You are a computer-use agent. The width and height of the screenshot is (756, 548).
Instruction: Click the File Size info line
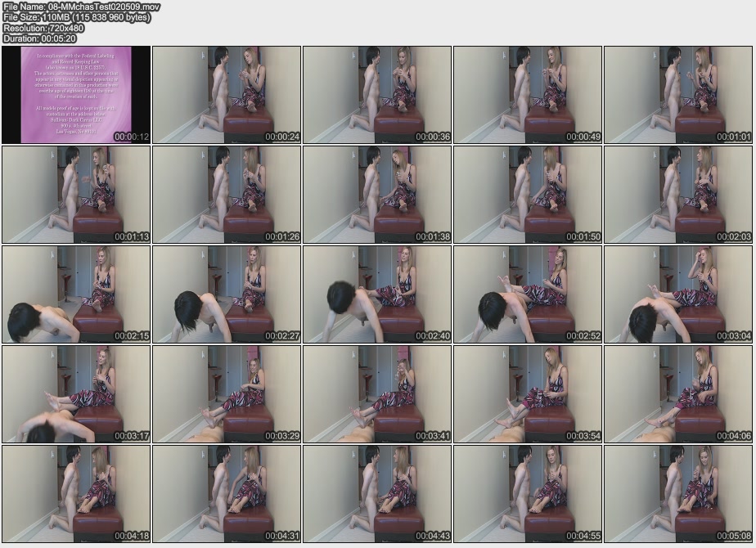(77, 17)
